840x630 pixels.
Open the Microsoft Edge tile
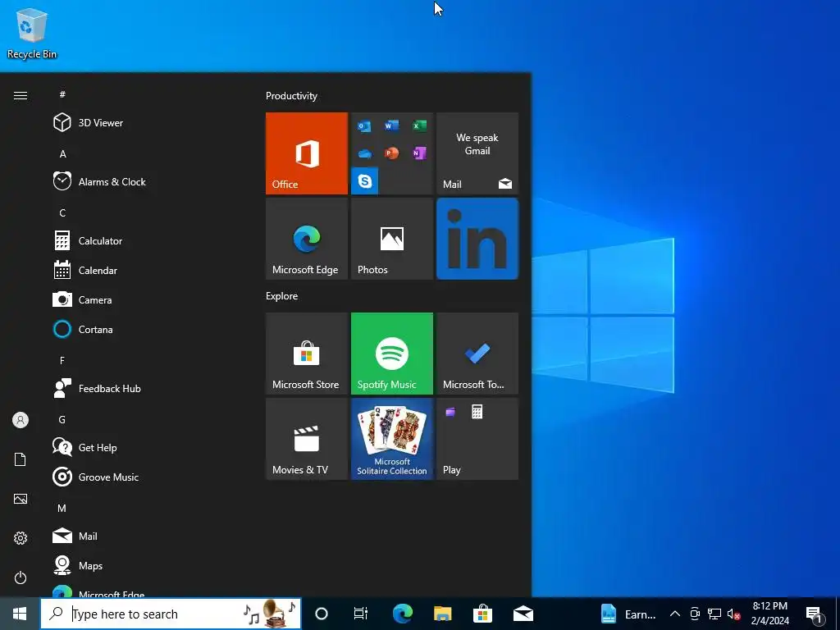pos(307,239)
